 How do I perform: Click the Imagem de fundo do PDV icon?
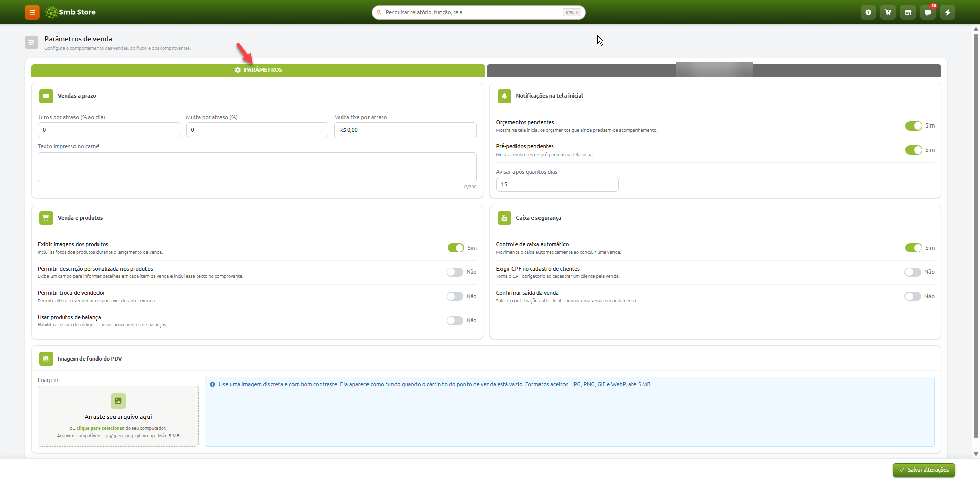[46, 359]
